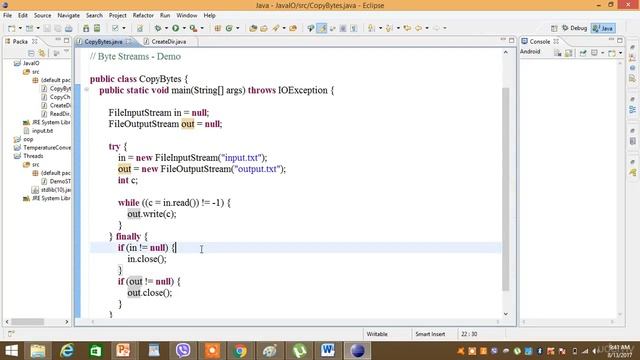Click the New file toolbar icon
The height and width of the screenshot is (360, 640).
point(11,28)
